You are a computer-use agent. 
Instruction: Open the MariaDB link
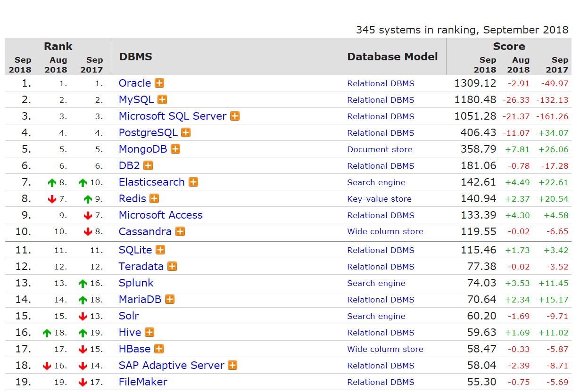(140, 299)
